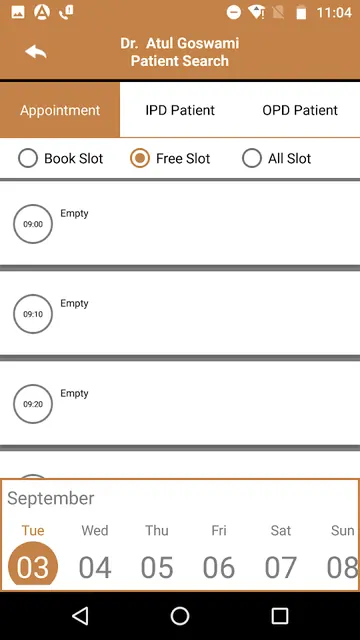
Task: Choose Wed 04 in the date strip
Action: click(95, 555)
